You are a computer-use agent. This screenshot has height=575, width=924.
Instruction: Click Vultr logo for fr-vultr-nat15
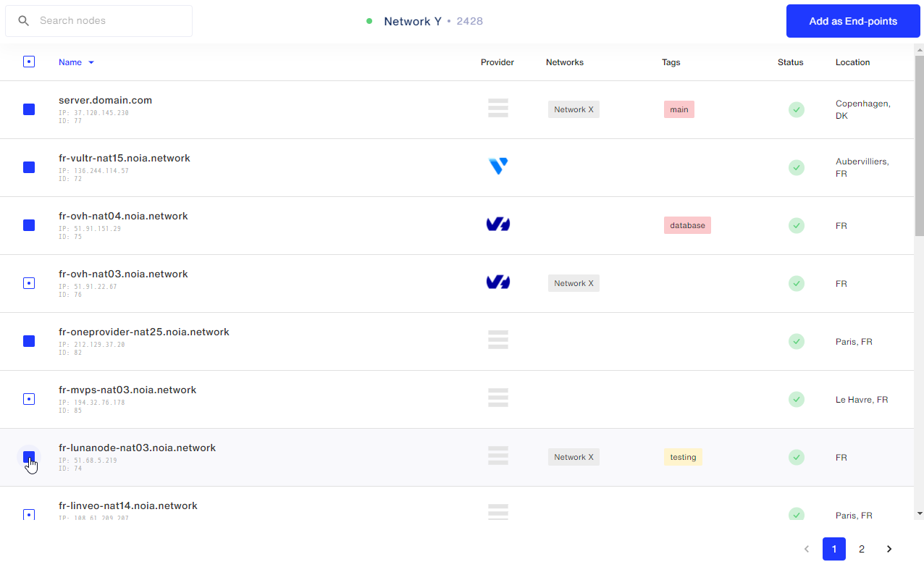tap(498, 167)
